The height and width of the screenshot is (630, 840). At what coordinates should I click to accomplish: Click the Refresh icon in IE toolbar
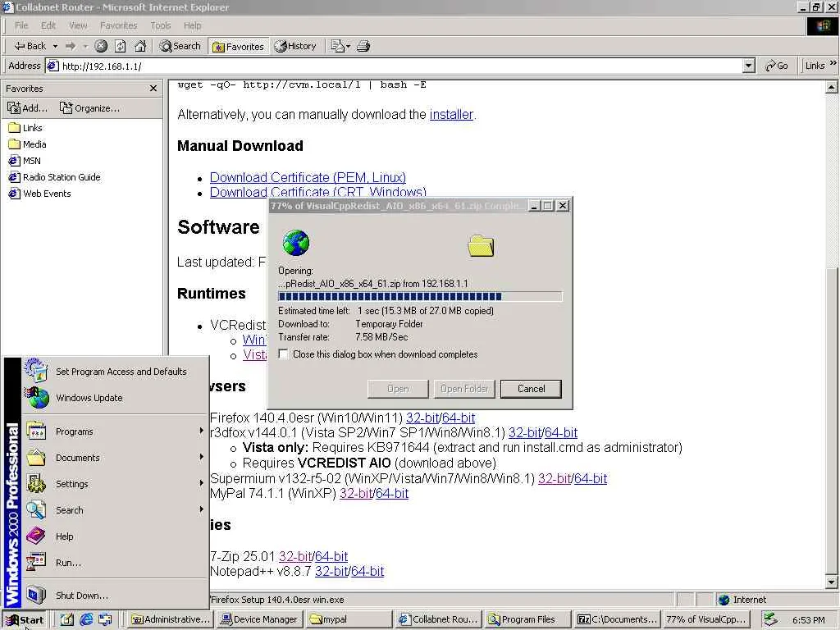pyautogui.click(x=121, y=46)
